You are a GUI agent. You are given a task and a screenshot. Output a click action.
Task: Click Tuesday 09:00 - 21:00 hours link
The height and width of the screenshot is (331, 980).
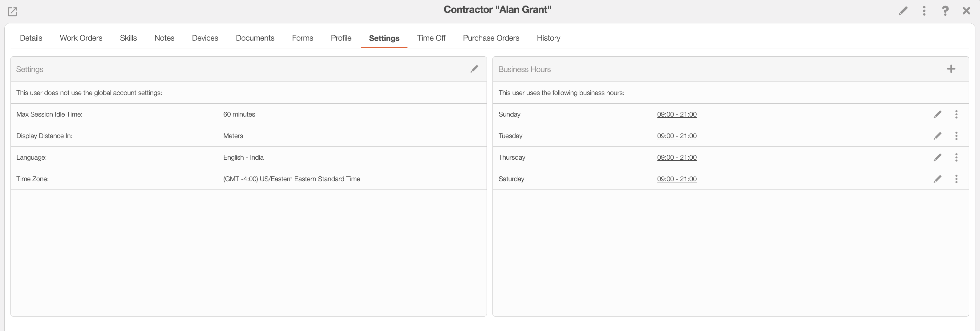pyautogui.click(x=677, y=136)
